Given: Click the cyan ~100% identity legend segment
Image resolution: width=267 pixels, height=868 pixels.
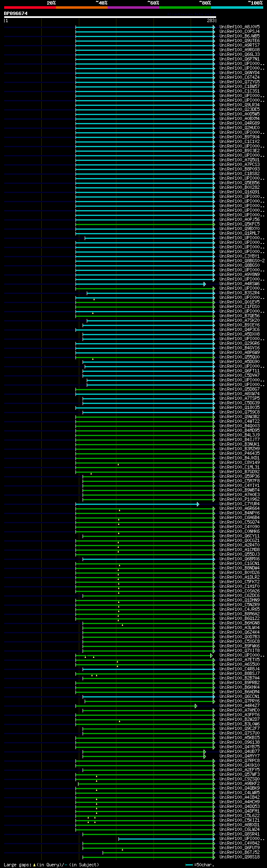Looking at the screenshot, I should point(237,8).
